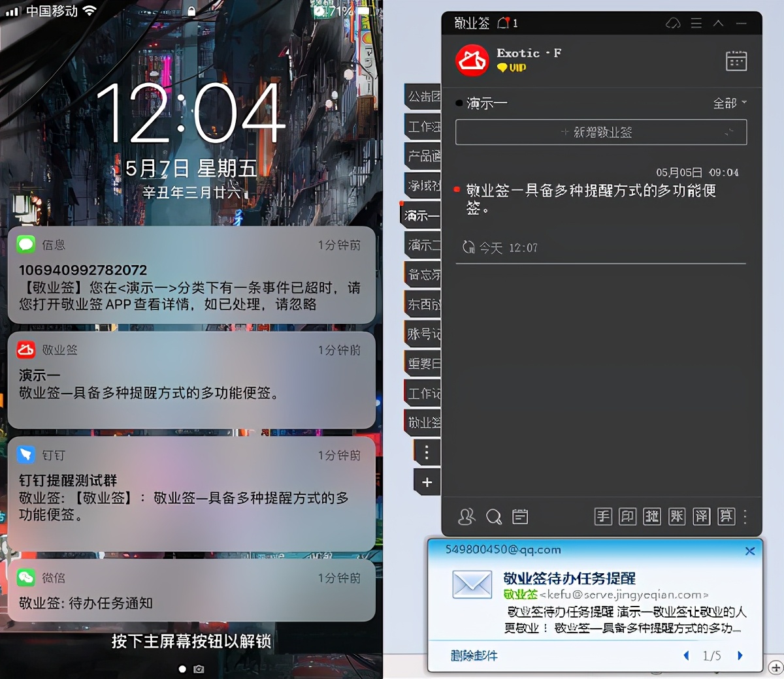This screenshot has width=784, height=679.
Task: Open the calendar icon near Exotic profile
Action: coord(736,60)
